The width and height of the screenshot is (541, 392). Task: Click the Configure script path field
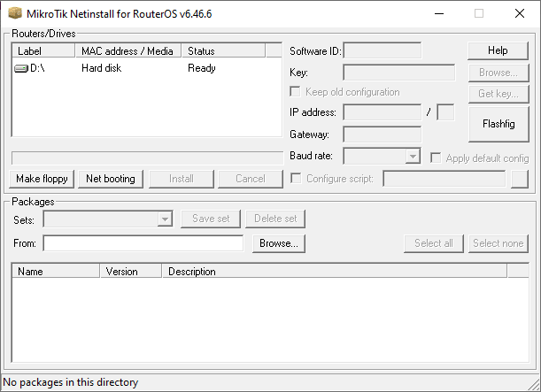444,179
